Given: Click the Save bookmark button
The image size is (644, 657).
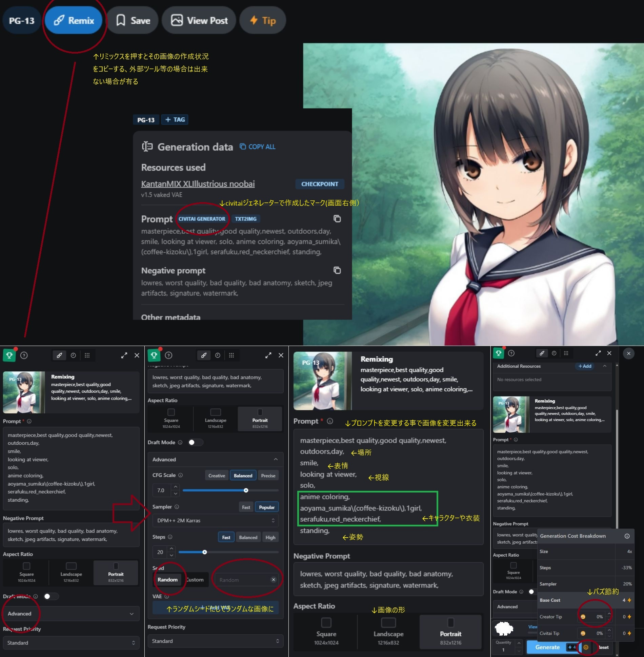Looking at the screenshot, I should coord(133,20).
